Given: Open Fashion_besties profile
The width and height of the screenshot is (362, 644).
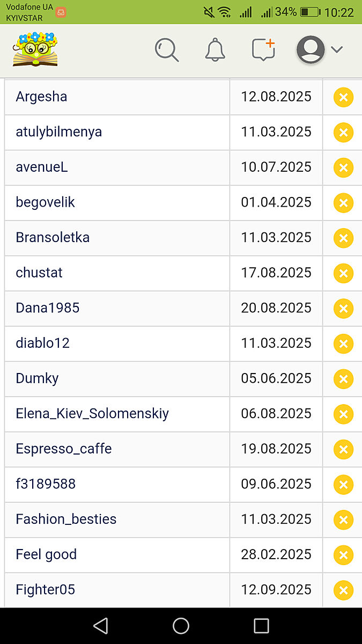Looking at the screenshot, I should coord(66,519).
